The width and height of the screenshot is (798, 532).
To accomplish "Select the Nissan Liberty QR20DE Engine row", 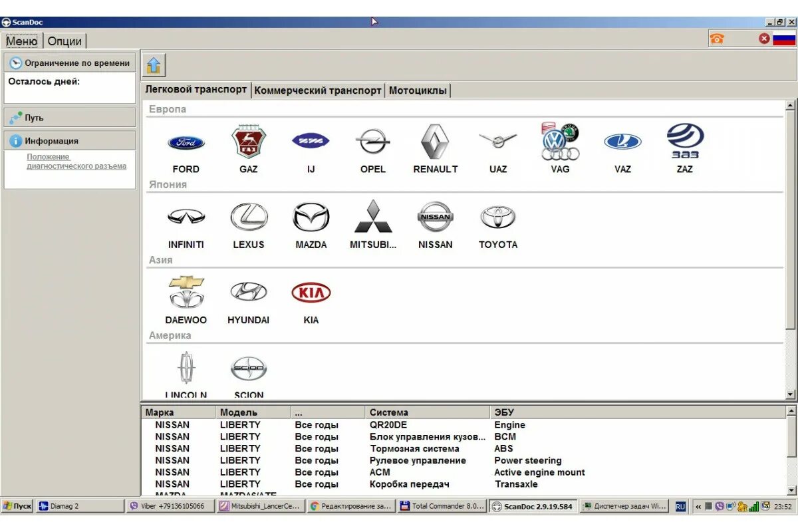I will tap(464, 425).
